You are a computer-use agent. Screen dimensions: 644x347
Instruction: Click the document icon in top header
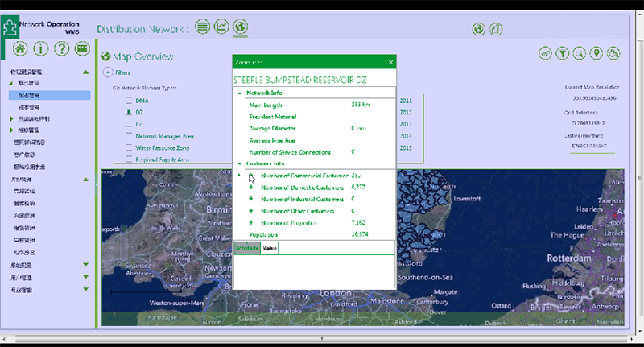click(x=496, y=30)
